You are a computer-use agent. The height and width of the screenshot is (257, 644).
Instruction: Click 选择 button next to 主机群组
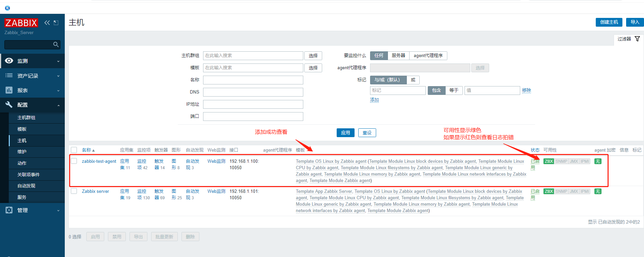tap(313, 56)
